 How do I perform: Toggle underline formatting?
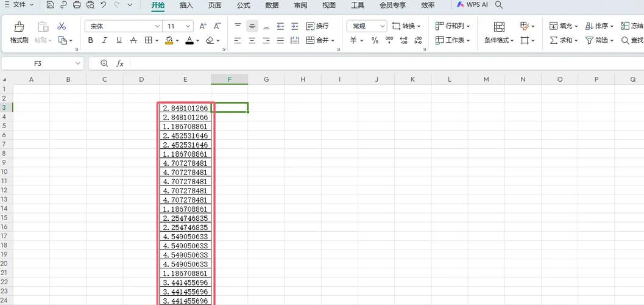tap(119, 40)
